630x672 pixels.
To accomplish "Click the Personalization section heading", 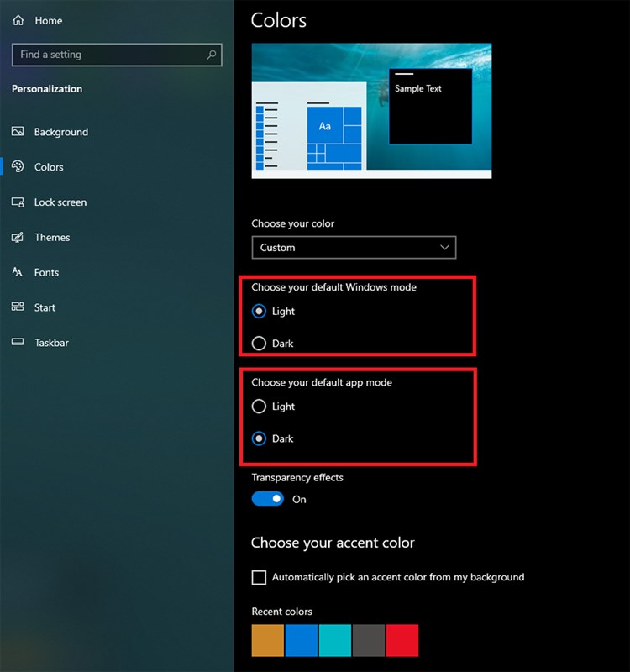I will (47, 89).
